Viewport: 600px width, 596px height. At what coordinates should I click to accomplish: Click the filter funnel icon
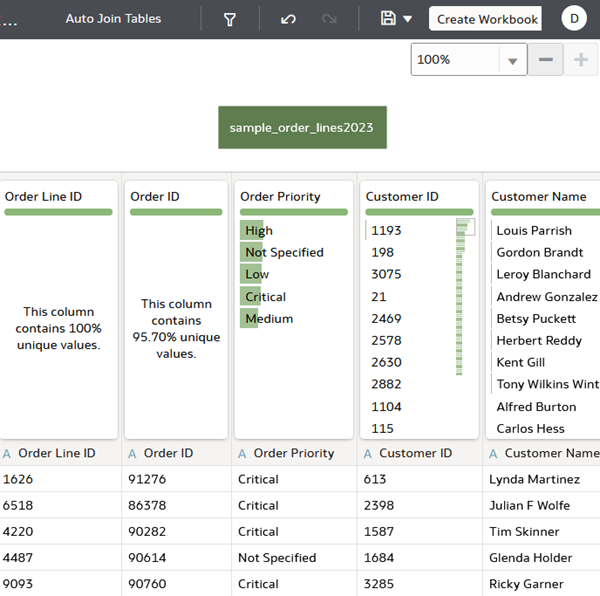pos(230,19)
